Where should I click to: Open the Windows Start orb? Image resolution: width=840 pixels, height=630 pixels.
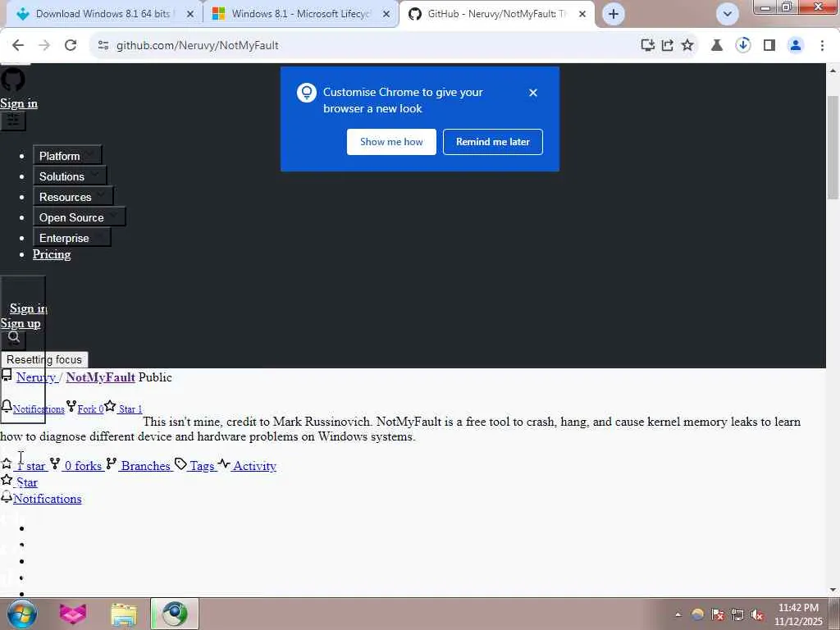(22, 614)
